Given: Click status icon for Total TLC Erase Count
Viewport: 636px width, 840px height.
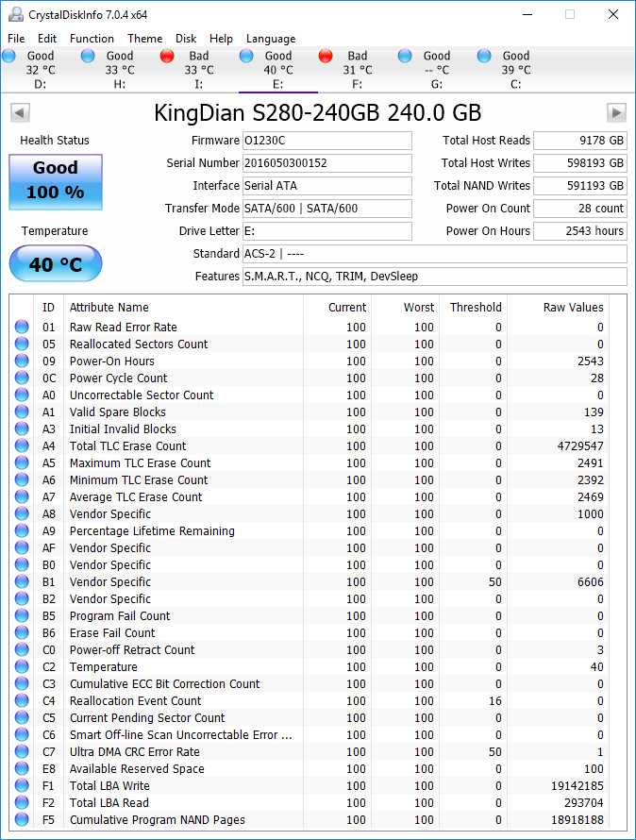Looking at the screenshot, I should 22,445.
